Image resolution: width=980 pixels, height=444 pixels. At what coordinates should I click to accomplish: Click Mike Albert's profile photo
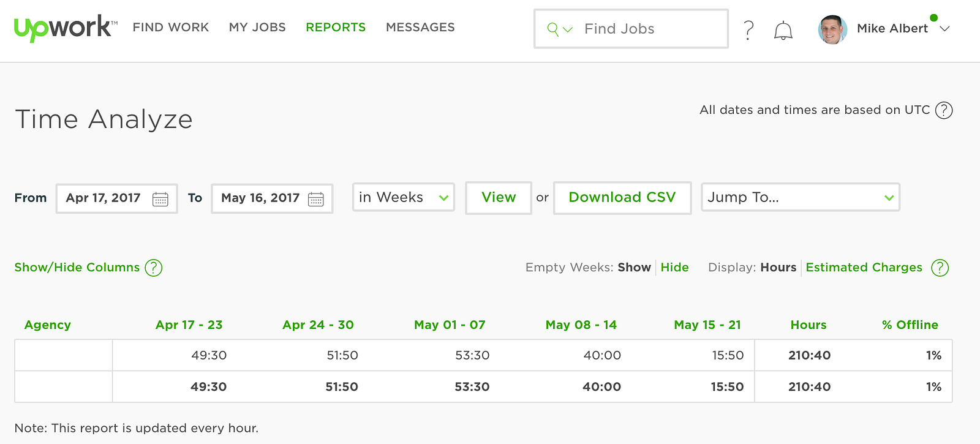[x=832, y=29]
